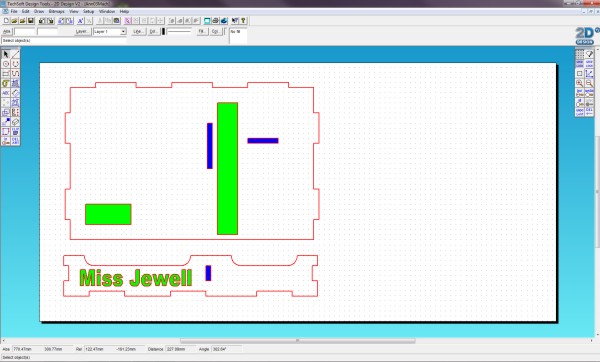Click the line Col... button
This screenshot has height=362, width=600.
pyautogui.click(x=153, y=31)
